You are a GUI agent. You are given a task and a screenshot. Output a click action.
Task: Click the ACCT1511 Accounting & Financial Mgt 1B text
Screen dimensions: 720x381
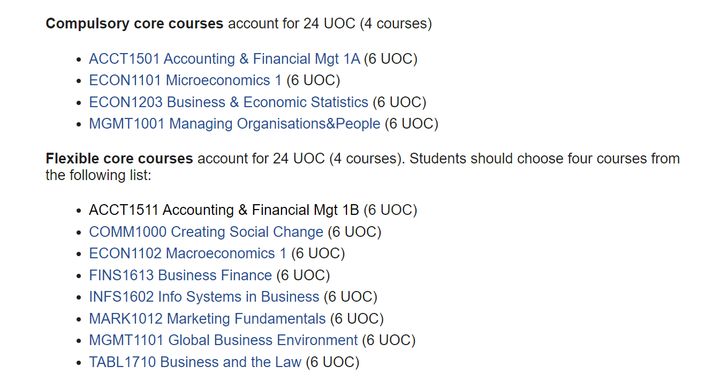coord(224,210)
